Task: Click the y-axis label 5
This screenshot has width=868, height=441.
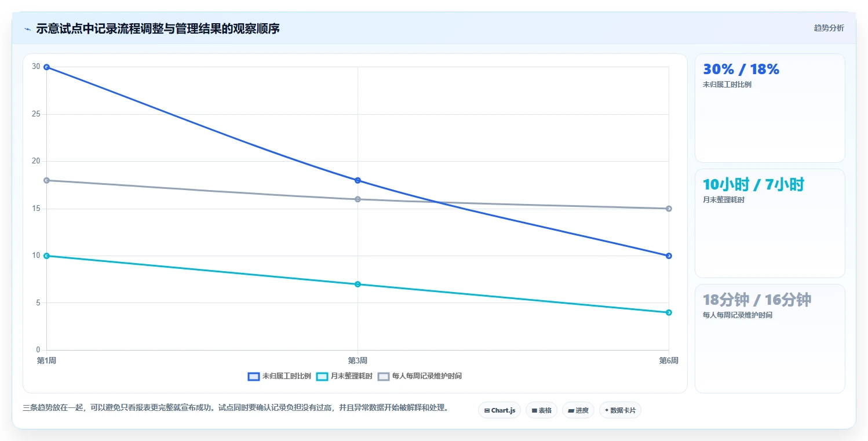Action: coord(38,302)
